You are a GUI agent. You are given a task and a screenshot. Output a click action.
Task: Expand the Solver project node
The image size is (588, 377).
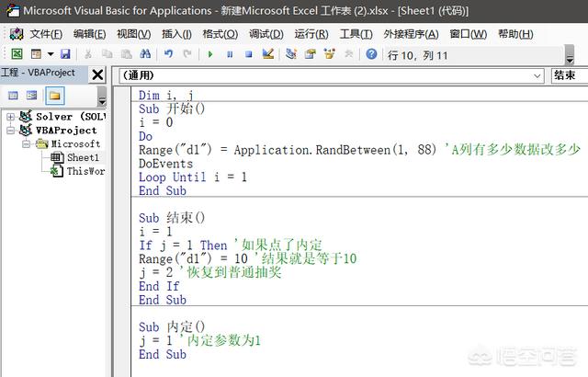pos(10,117)
